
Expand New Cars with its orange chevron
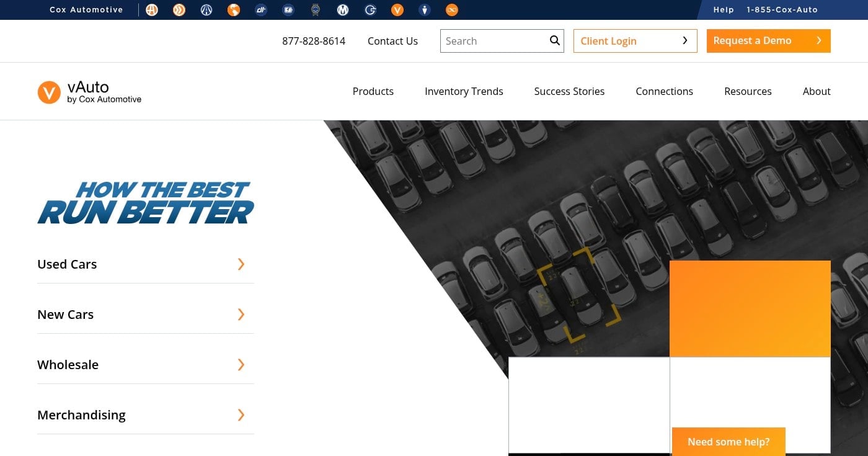241,315
